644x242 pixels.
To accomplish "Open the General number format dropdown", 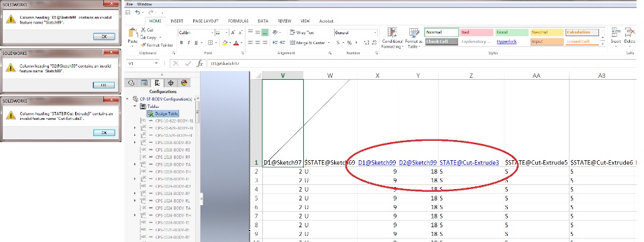I will click(374, 32).
